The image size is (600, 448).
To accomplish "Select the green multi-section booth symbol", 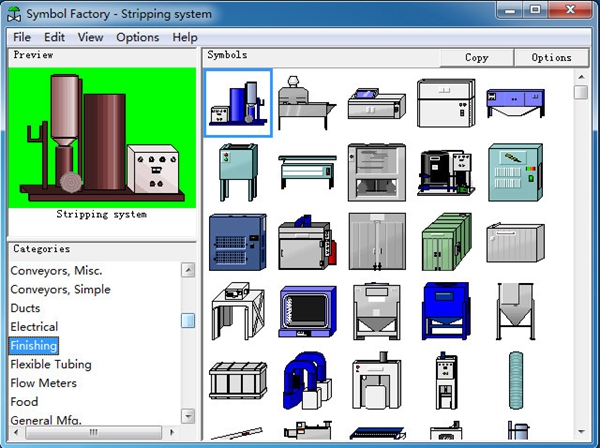I will [446, 242].
